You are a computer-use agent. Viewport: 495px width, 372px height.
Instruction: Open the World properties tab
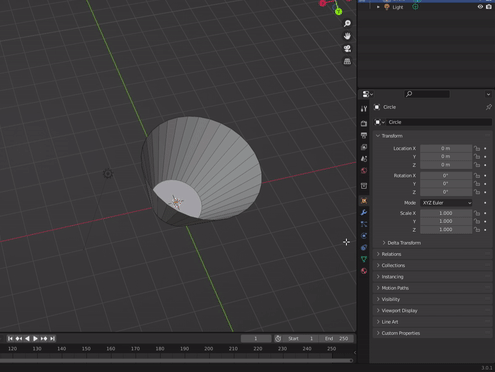coord(364,171)
